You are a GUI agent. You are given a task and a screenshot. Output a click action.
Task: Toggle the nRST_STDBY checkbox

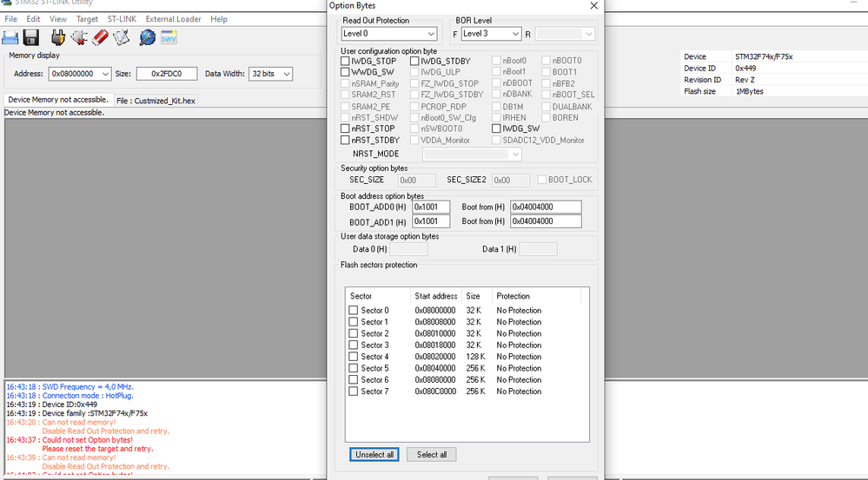[x=345, y=140]
